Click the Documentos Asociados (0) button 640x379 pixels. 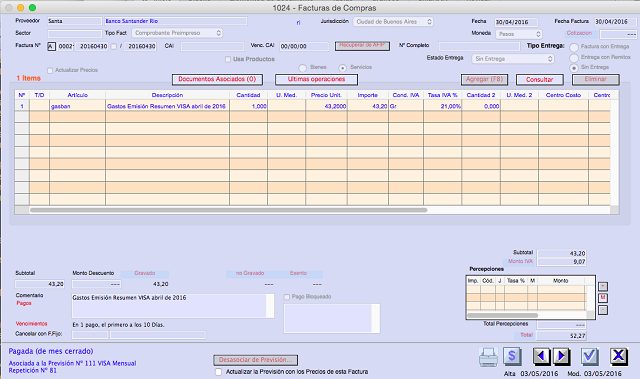pos(217,80)
